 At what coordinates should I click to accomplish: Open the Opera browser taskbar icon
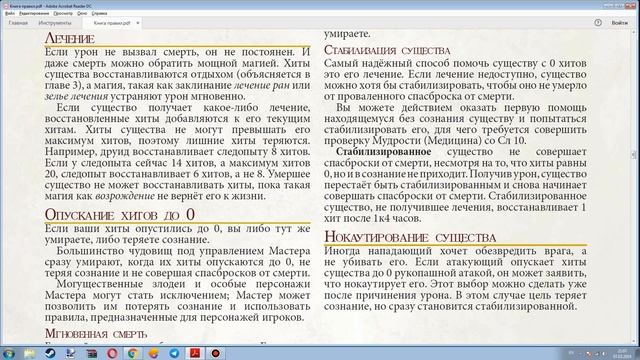coord(112,353)
